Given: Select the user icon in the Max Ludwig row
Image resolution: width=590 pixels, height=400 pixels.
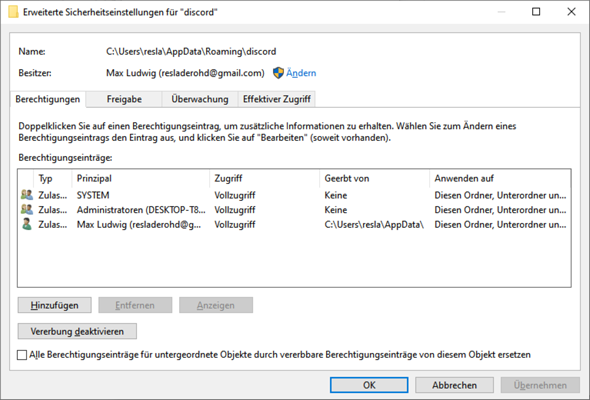Looking at the screenshot, I should tap(27, 224).
